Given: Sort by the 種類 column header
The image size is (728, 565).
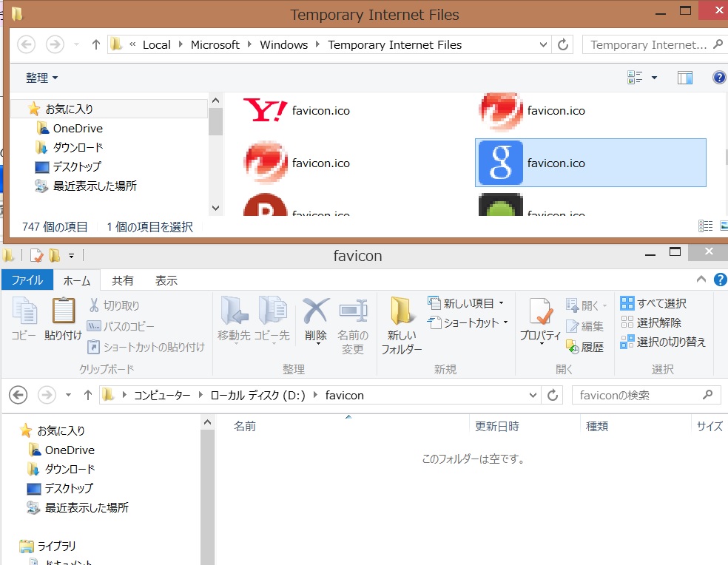Looking at the screenshot, I should click(x=597, y=426).
